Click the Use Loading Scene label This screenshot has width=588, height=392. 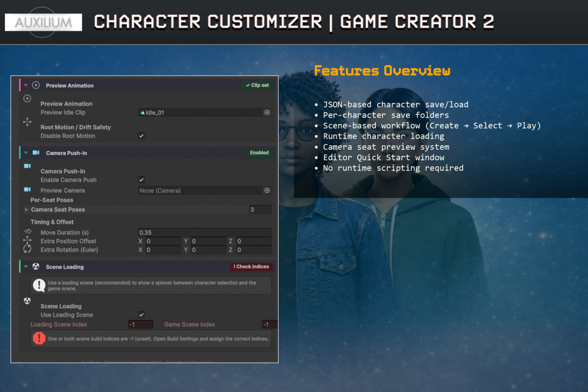pyautogui.click(x=67, y=315)
